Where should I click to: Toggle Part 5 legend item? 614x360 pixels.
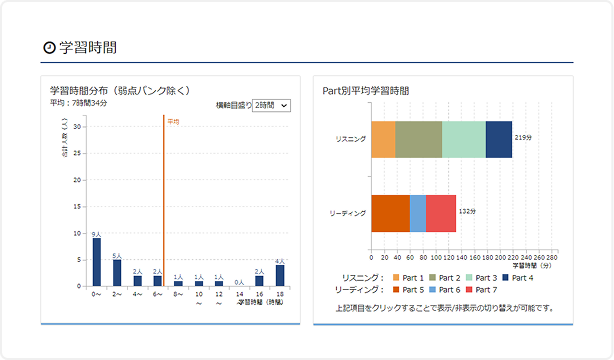408,290
